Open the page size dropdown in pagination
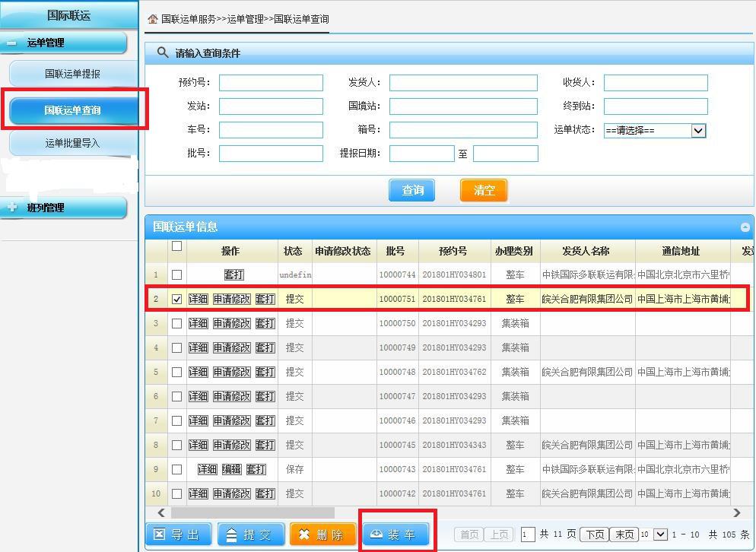This screenshot has height=552, width=756. [660, 535]
